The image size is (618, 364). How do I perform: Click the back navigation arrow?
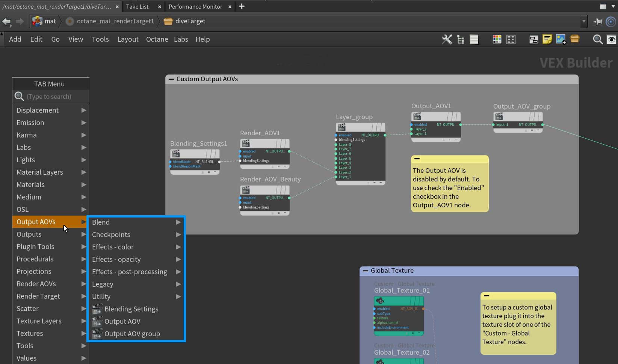(7, 21)
